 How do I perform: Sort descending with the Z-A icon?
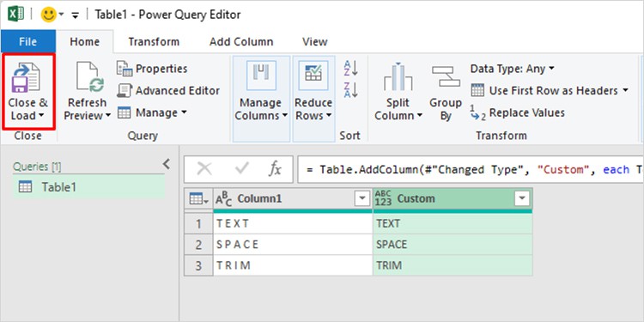(350, 90)
